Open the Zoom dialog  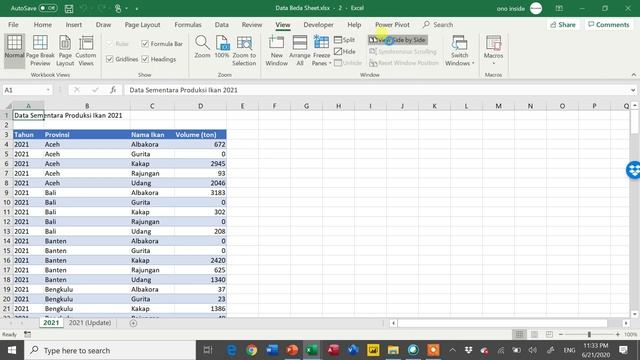point(202,47)
